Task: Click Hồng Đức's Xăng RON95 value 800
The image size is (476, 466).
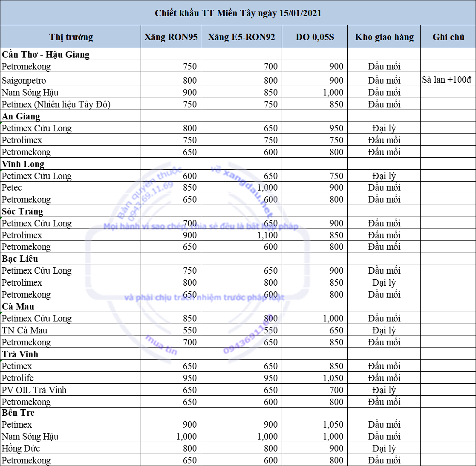Action: click(x=171, y=448)
